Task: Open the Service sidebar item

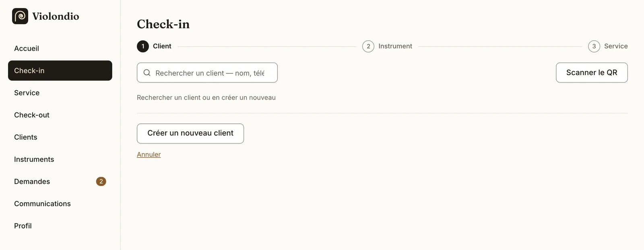Action: coord(60,93)
